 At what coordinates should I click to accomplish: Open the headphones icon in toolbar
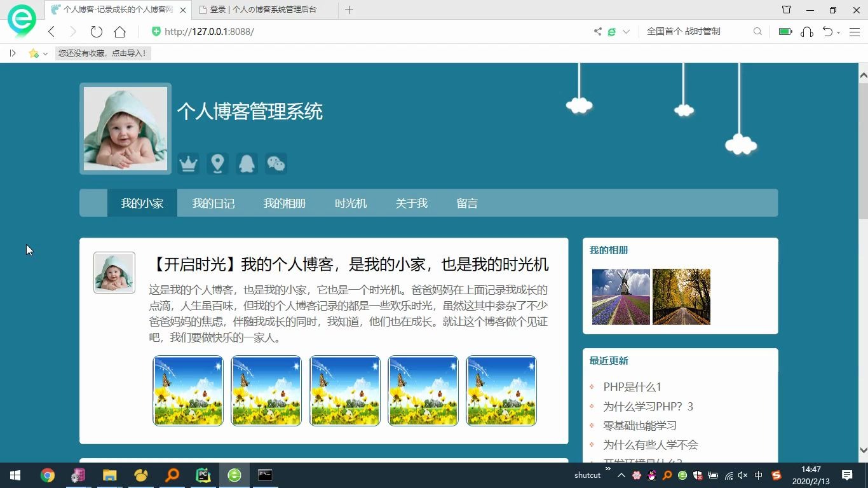[x=807, y=31]
